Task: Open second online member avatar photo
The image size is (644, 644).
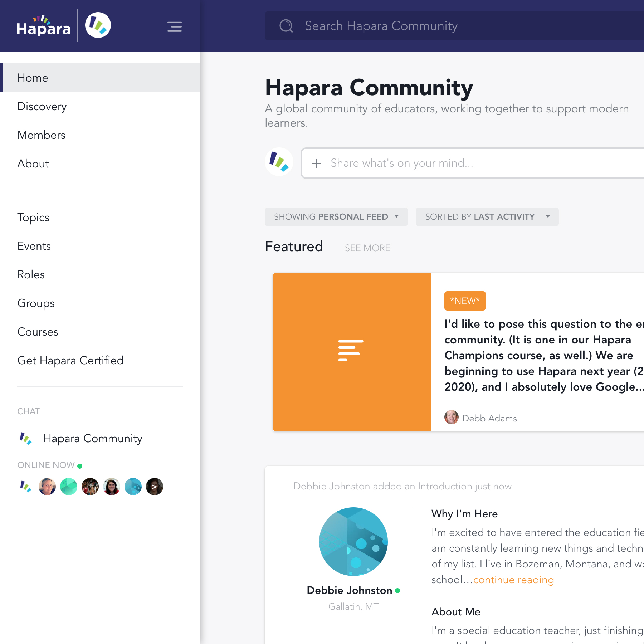Action: tap(47, 487)
